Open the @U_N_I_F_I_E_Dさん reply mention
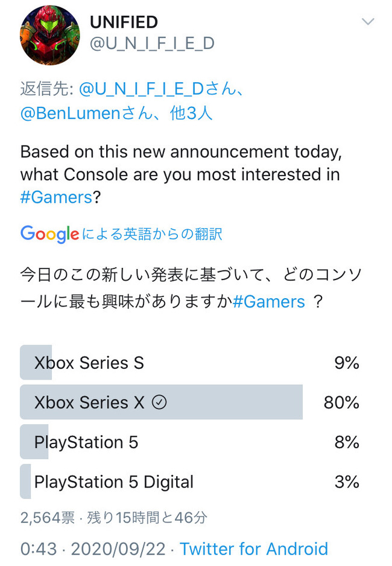392x566 pixels. tap(161, 89)
